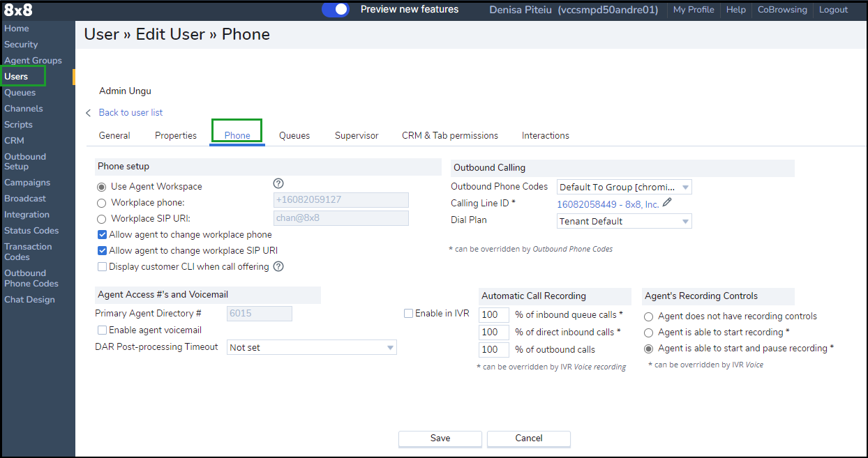The image size is (868, 458).
Task: Open Users in sidebar
Action: [x=16, y=77]
